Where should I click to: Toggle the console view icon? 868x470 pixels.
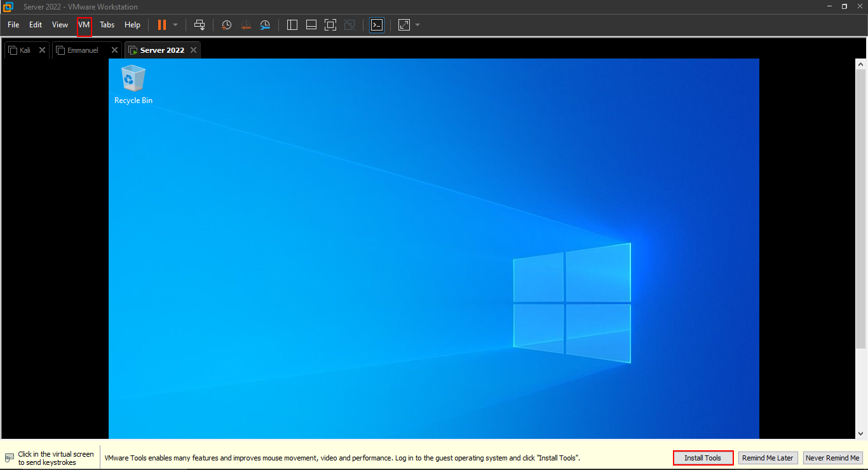coord(377,25)
